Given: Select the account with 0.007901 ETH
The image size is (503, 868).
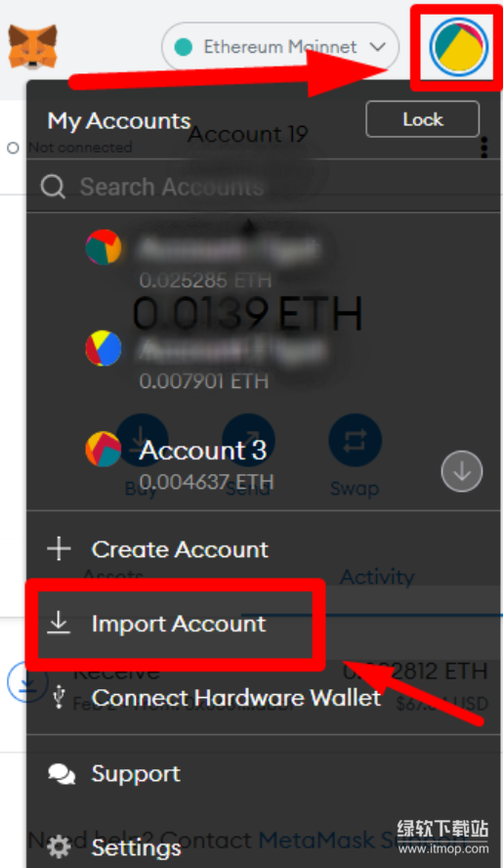Looking at the screenshot, I should 264,360.
